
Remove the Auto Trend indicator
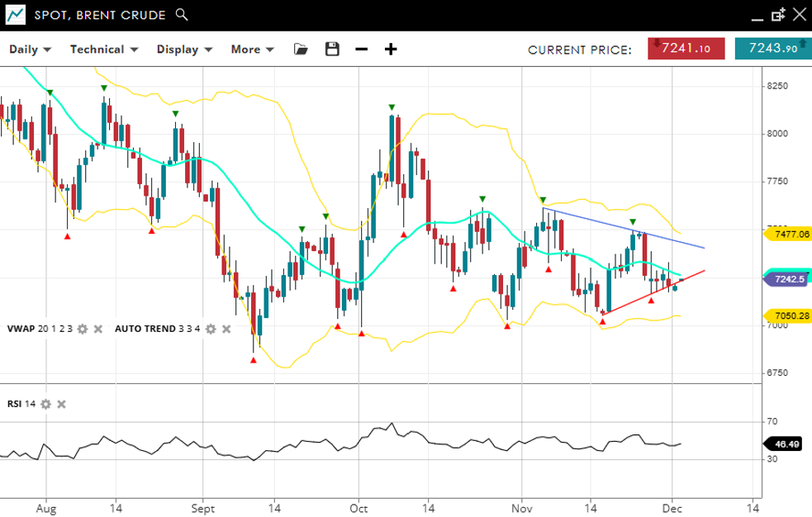tap(226, 329)
